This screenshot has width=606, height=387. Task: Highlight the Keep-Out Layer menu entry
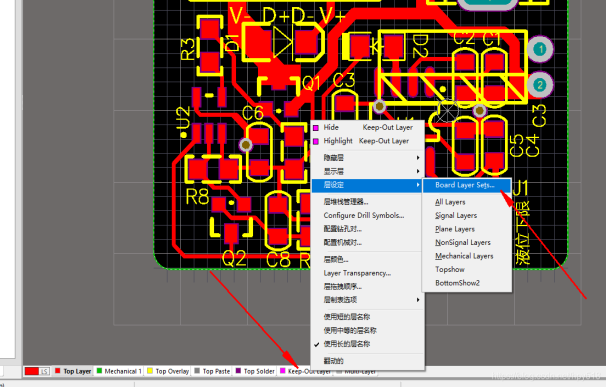[x=368, y=141]
